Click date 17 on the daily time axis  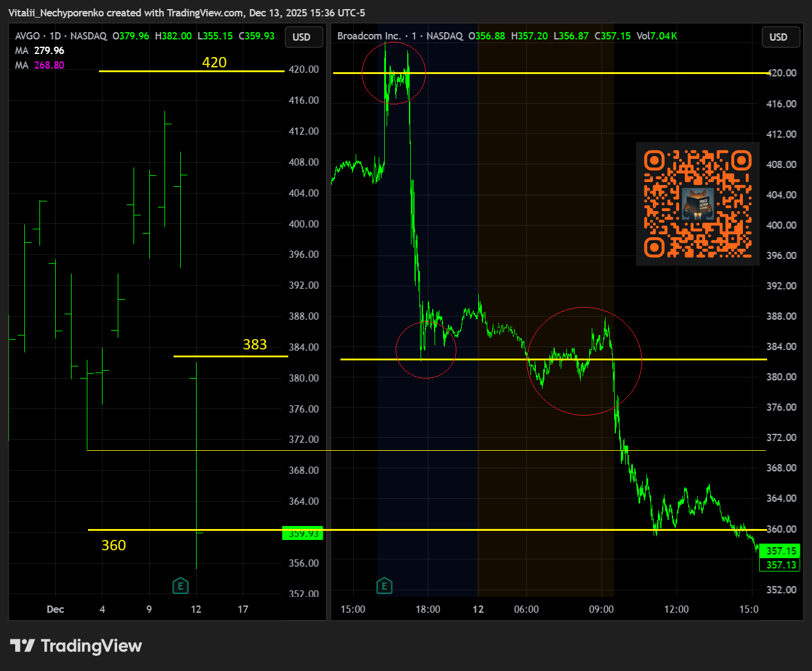(x=243, y=609)
